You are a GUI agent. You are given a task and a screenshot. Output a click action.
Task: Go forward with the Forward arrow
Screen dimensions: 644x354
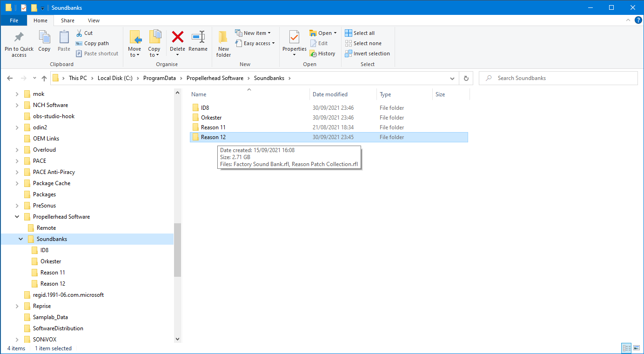click(24, 78)
